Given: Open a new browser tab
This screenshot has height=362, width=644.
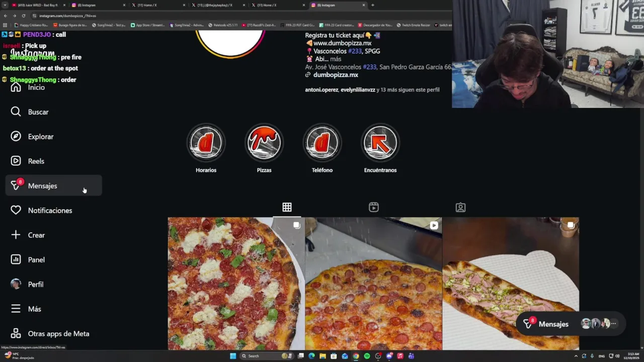Looking at the screenshot, I should [372, 5].
